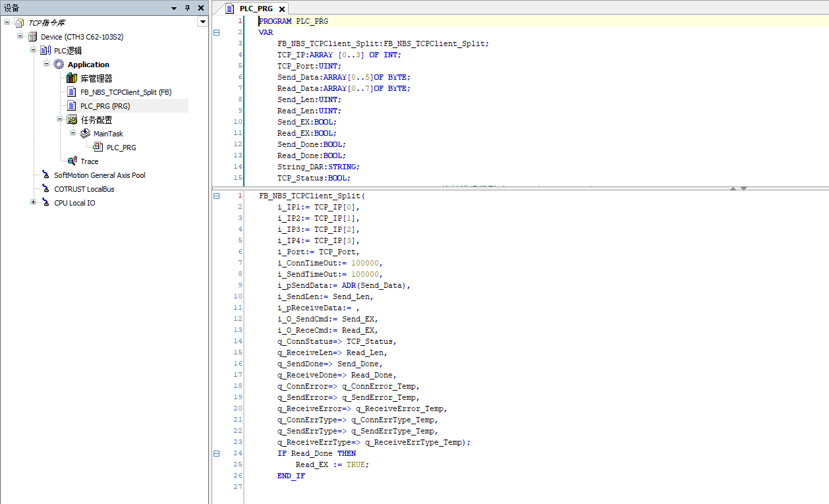
Task: Close the PLC_PRG editor tab
Action: [282, 9]
